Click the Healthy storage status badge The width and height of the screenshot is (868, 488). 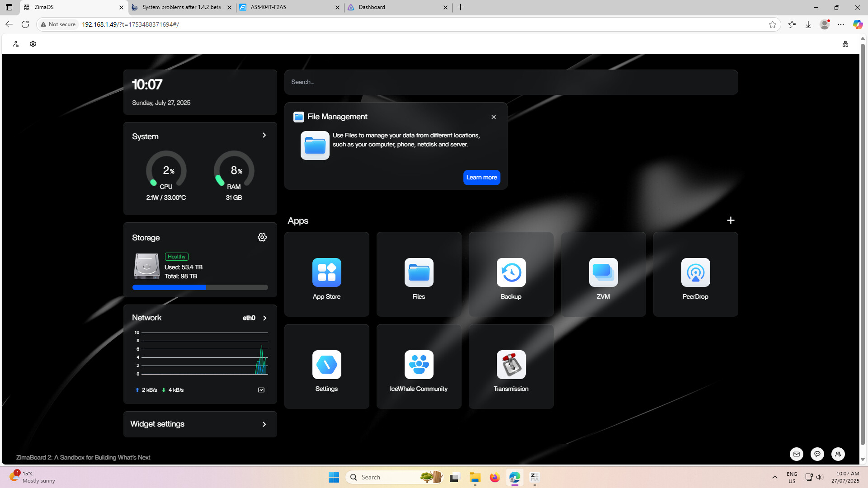click(x=177, y=257)
